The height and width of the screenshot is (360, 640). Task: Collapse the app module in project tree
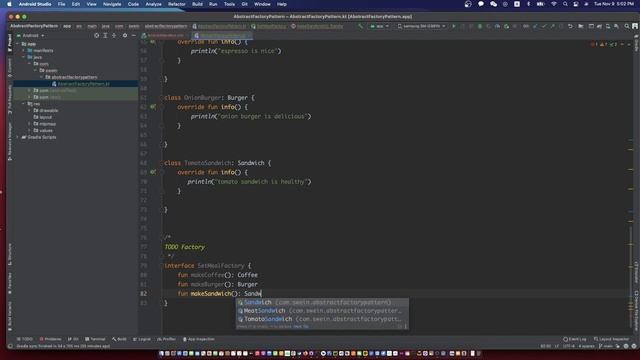(x=18, y=44)
